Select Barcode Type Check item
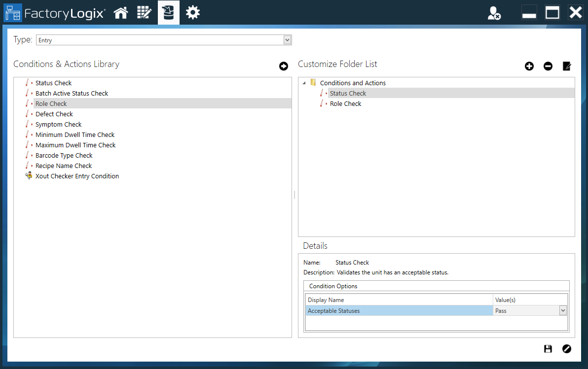Image resolution: width=588 pixels, height=369 pixels. click(x=64, y=156)
